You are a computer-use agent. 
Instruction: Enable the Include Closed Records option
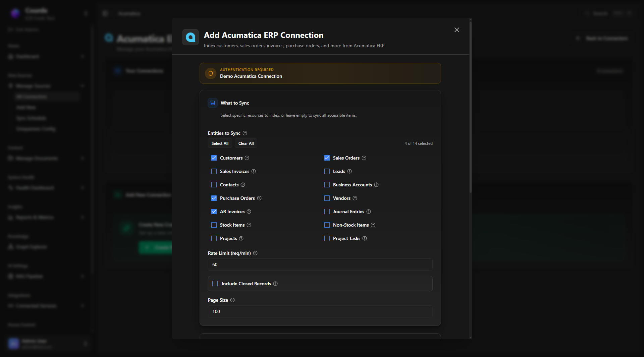pyautogui.click(x=215, y=284)
